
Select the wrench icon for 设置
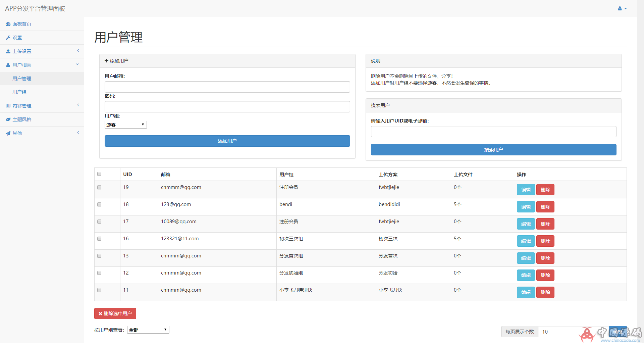pos(8,38)
